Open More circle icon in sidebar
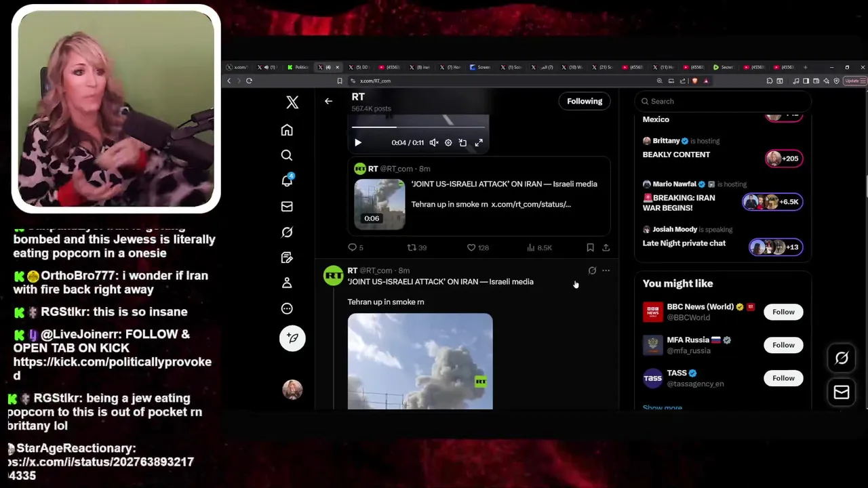 tap(287, 308)
